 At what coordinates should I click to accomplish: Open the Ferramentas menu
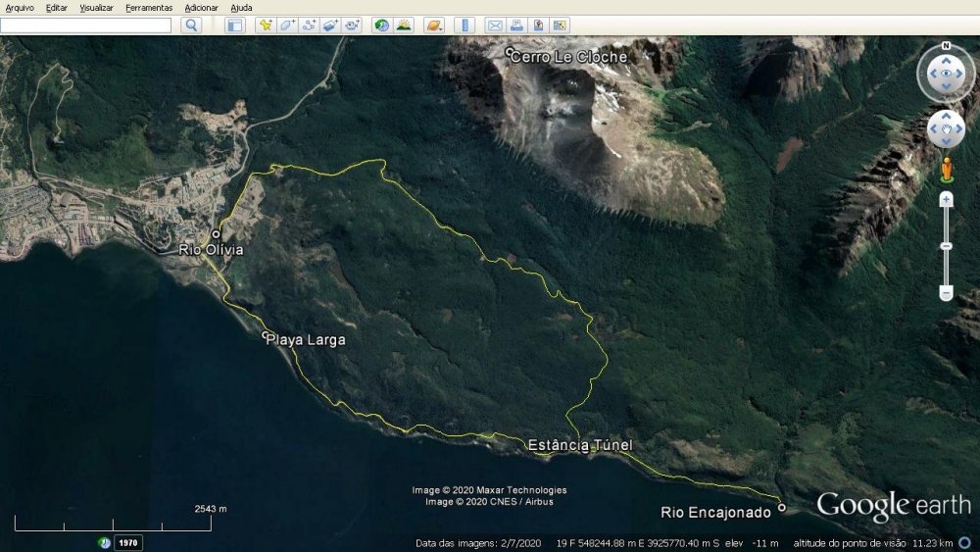[x=149, y=8]
